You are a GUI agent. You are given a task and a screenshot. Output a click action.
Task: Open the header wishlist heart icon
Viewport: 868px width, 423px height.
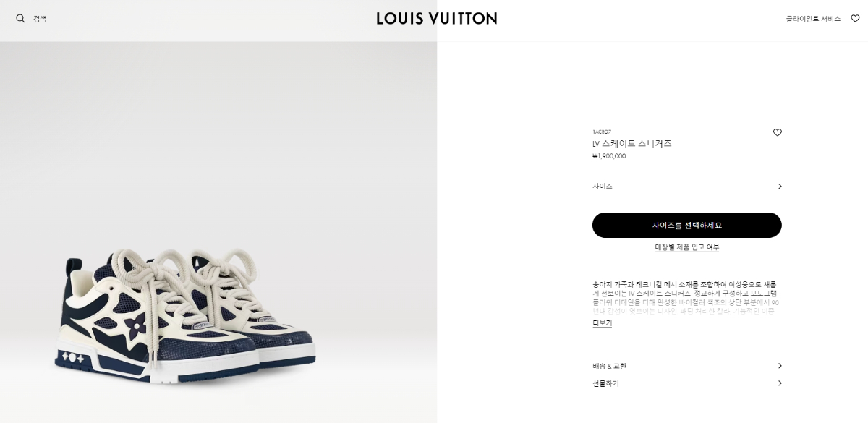click(x=855, y=18)
